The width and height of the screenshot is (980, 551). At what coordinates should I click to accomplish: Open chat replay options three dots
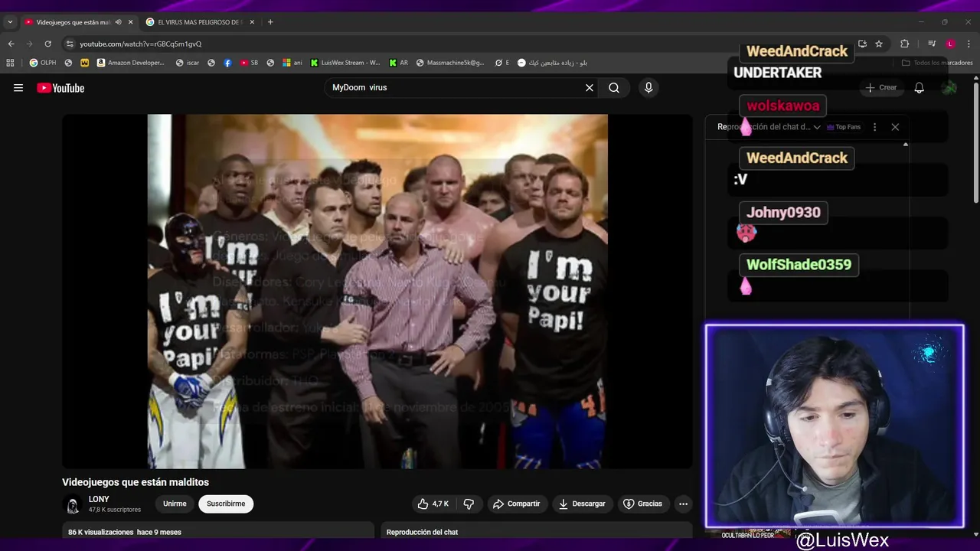874,127
